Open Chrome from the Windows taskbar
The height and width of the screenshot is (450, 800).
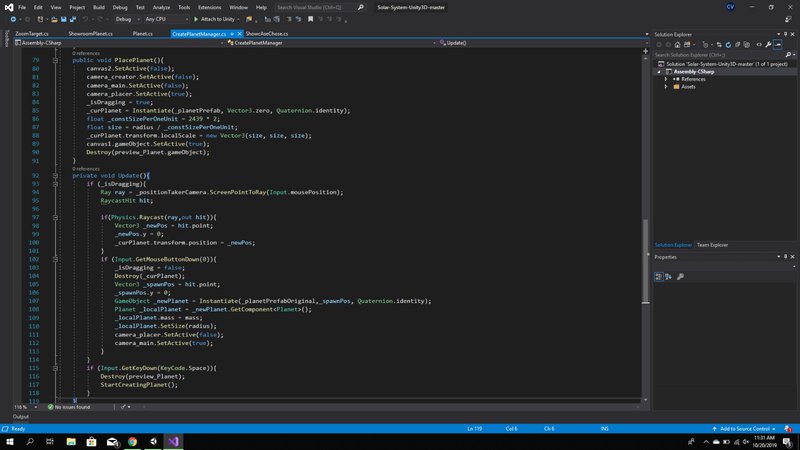(x=133, y=440)
